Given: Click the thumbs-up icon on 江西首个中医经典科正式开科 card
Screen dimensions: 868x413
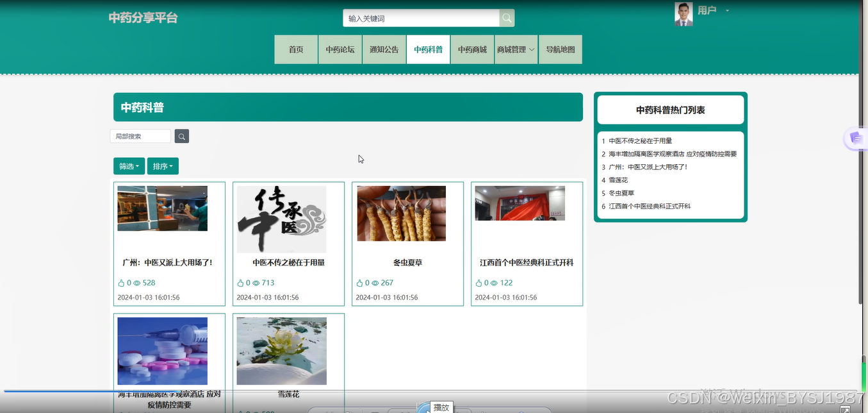Looking at the screenshot, I should click(479, 283).
